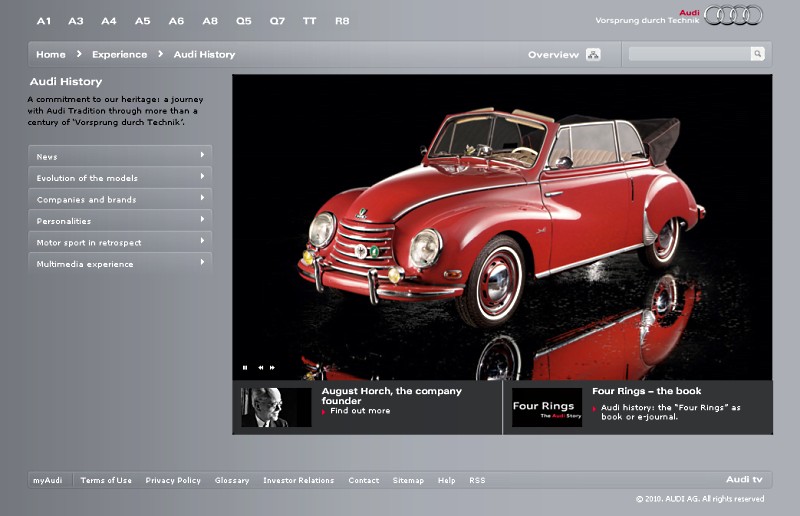Open myAudi in the footer
800x516 pixels.
(x=47, y=480)
